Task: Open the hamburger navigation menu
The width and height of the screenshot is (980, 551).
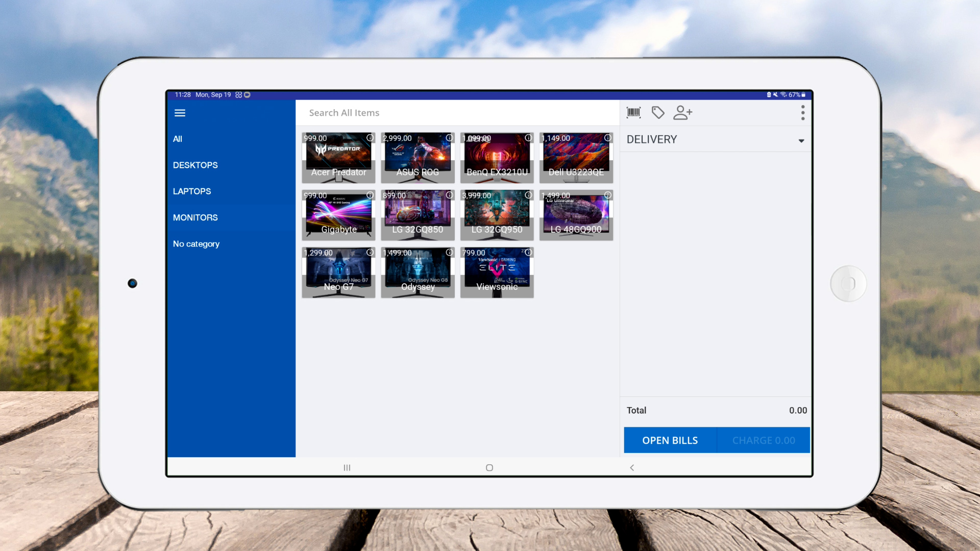Action: (x=180, y=113)
